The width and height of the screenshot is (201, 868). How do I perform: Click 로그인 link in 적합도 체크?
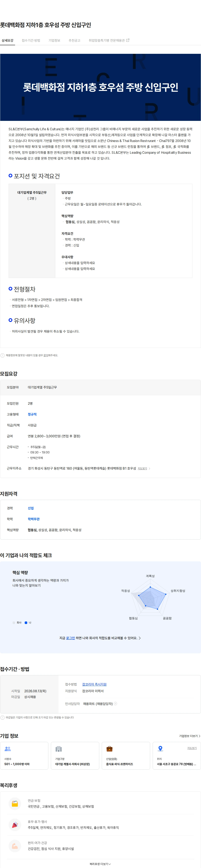(x=70, y=638)
